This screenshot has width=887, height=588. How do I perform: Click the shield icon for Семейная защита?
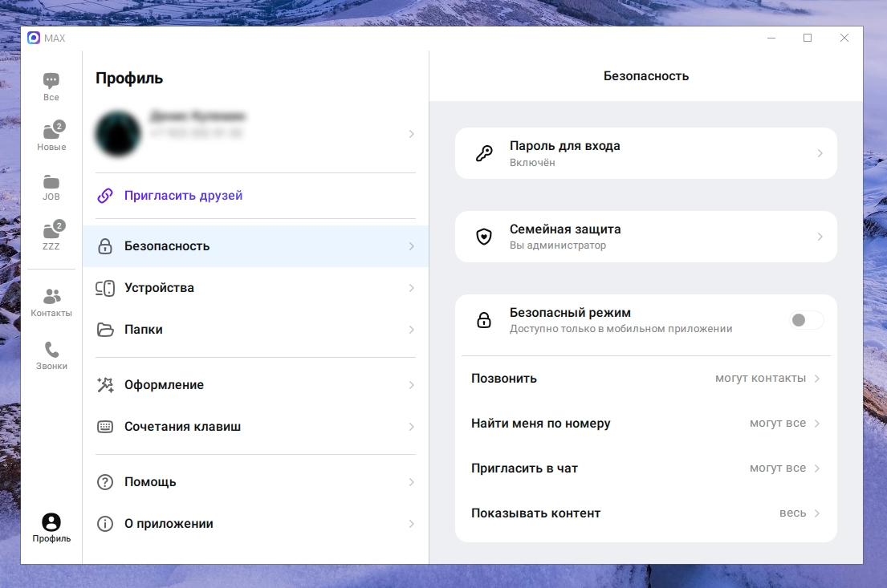[x=484, y=237]
